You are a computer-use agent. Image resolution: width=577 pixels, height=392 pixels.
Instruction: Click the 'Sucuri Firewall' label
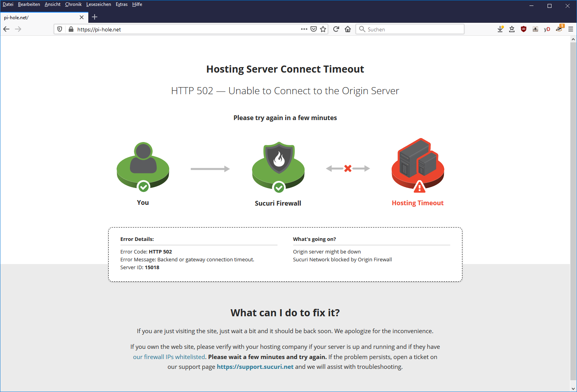coord(278,203)
